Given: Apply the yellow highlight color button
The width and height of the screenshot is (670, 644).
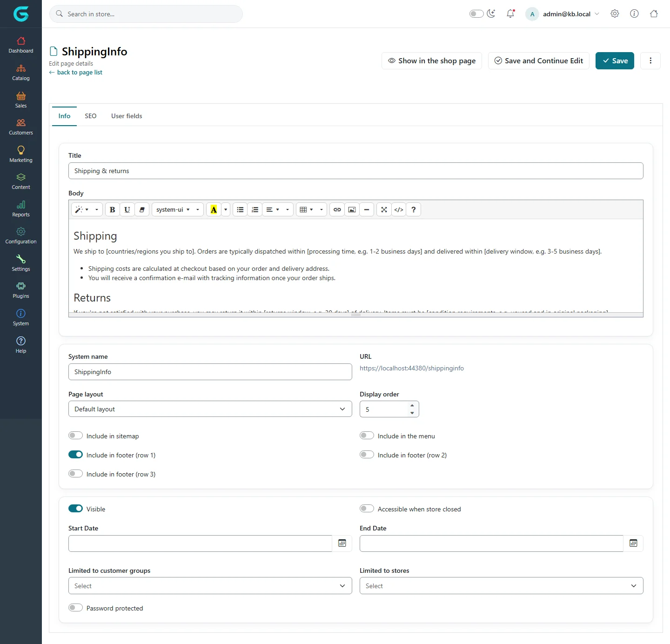Looking at the screenshot, I should pyautogui.click(x=214, y=210).
